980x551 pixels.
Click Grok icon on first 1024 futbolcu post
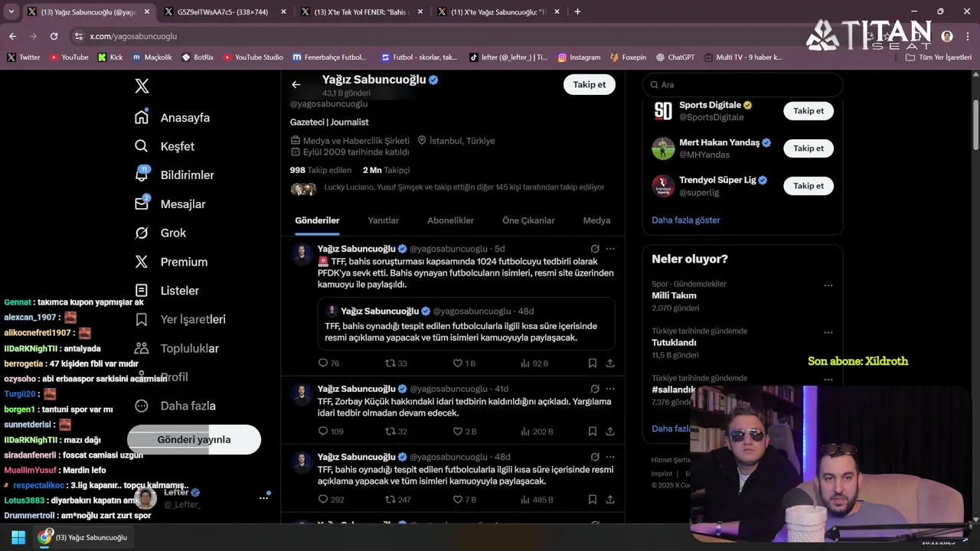point(595,249)
